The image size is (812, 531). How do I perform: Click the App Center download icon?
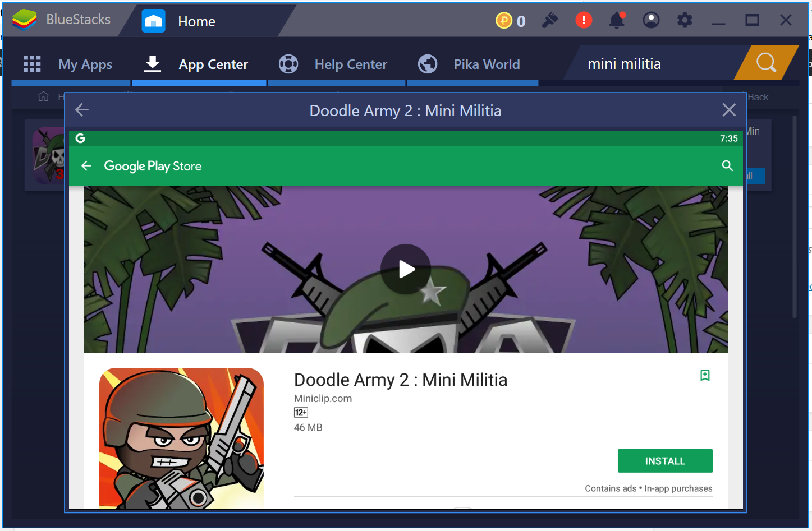pos(153,64)
